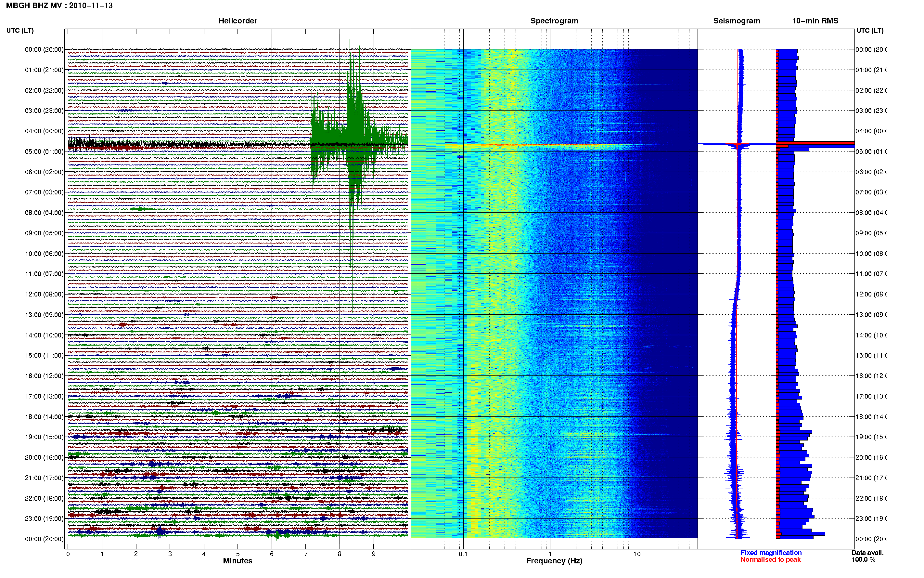Click the left time label '14:00 (10:00)'
Screen dimensions: 924x578
point(44,335)
